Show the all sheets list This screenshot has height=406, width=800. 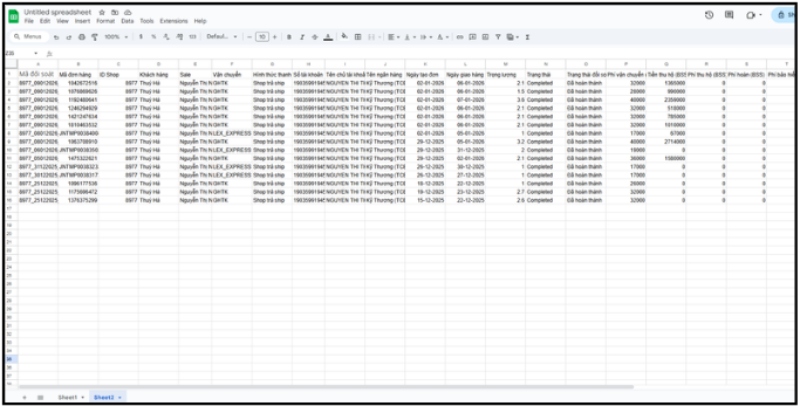click(x=40, y=397)
